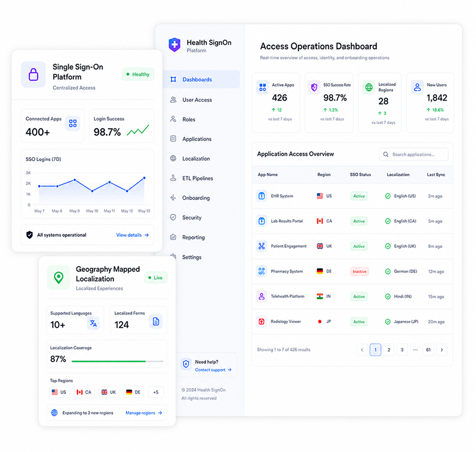Click the US flag in the EHR System row
Screen dimensions: 476x452
point(320,196)
